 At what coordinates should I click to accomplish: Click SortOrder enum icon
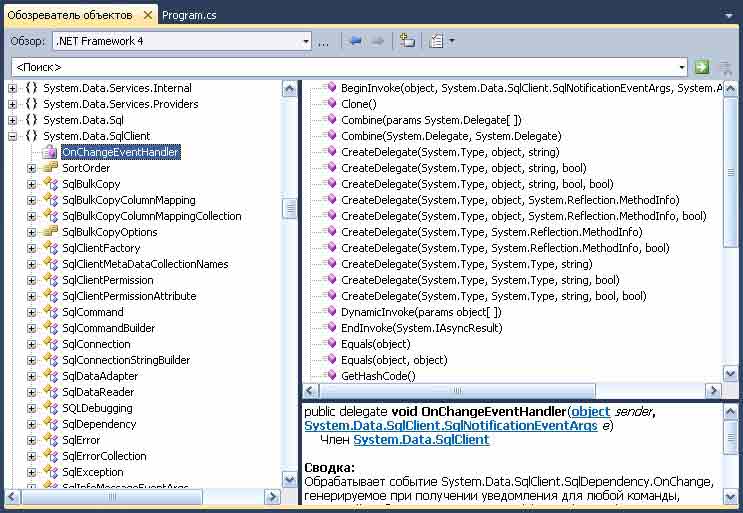tap(50, 167)
